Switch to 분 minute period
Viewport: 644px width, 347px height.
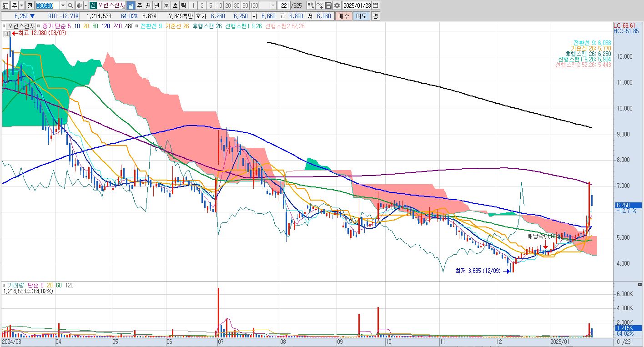(x=166, y=5)
